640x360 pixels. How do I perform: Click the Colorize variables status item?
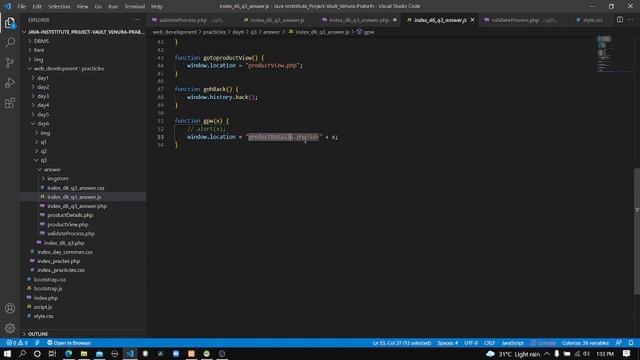tap(585, 343)
